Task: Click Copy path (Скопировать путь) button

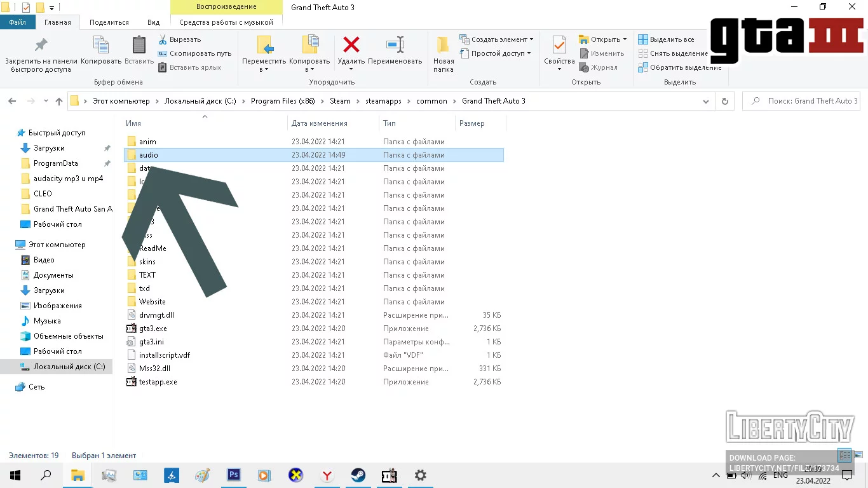Action: tap(194, 53)
